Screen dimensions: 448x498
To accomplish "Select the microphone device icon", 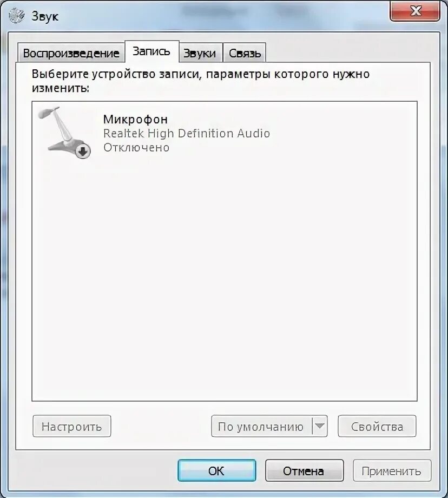I will [x=64, y=132].
